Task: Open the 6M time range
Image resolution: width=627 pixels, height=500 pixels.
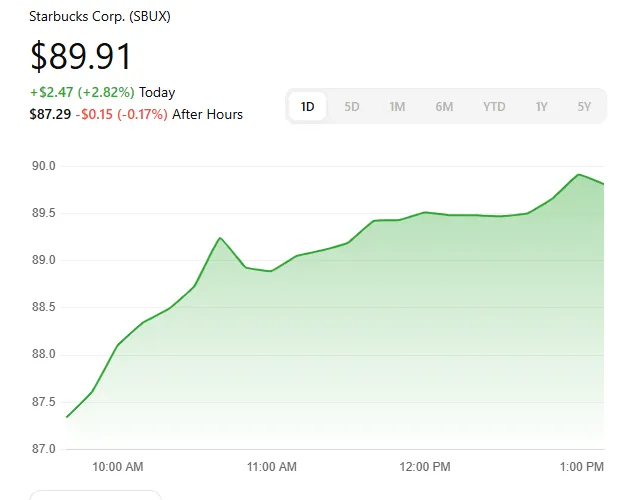Action: coord(444,106)
